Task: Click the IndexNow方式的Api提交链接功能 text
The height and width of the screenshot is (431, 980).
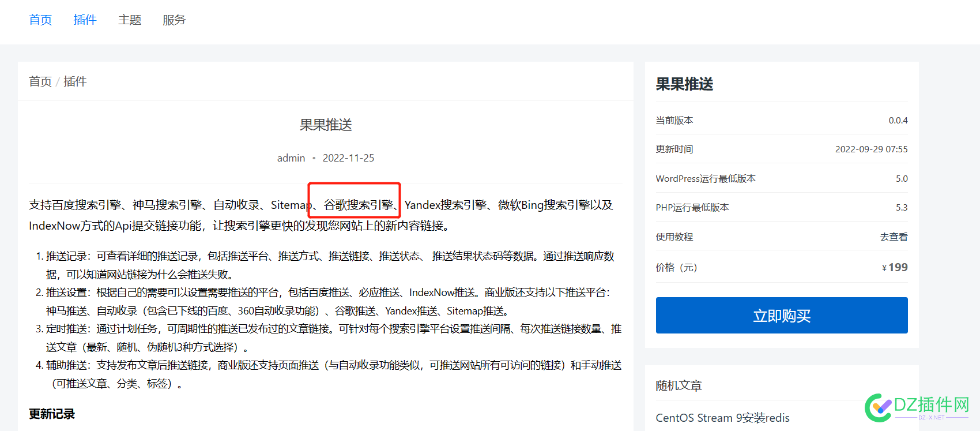Action: tap(115, 226)
